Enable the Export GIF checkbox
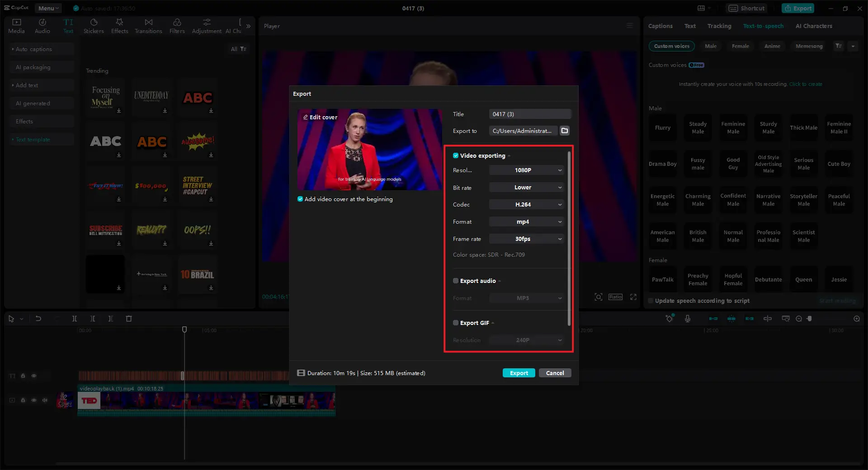The width and height of the screenshot is (868, 470). (456, 323)
